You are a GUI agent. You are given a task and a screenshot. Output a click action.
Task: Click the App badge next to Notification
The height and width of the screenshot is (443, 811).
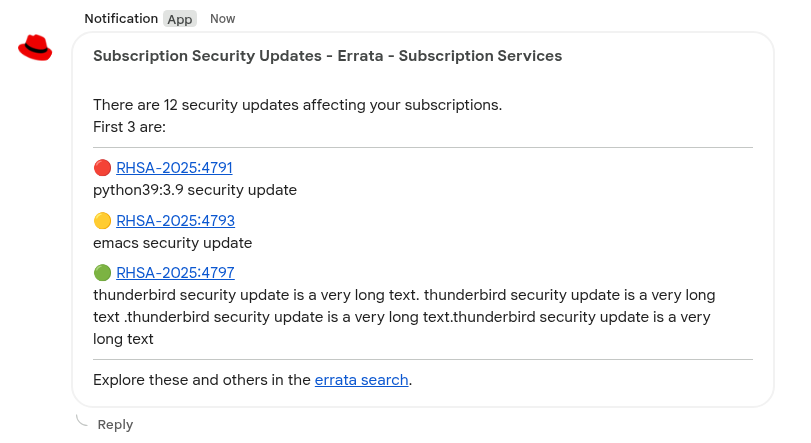180,19
